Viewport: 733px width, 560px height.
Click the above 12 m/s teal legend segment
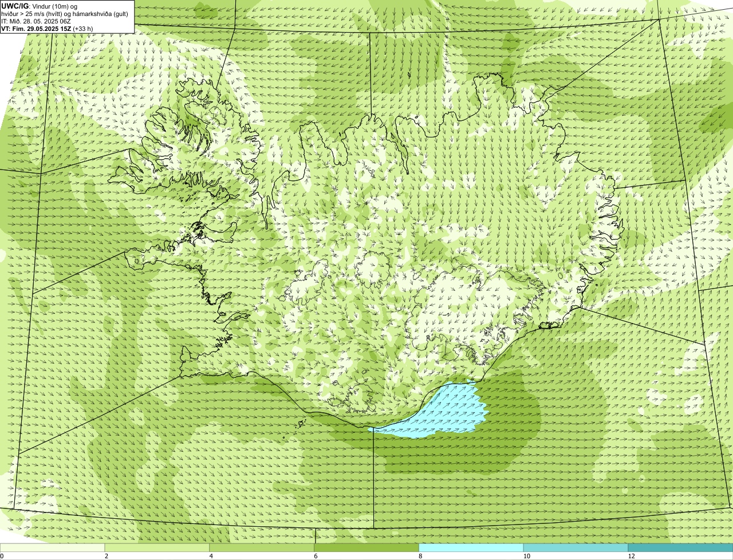click(680, 547)
